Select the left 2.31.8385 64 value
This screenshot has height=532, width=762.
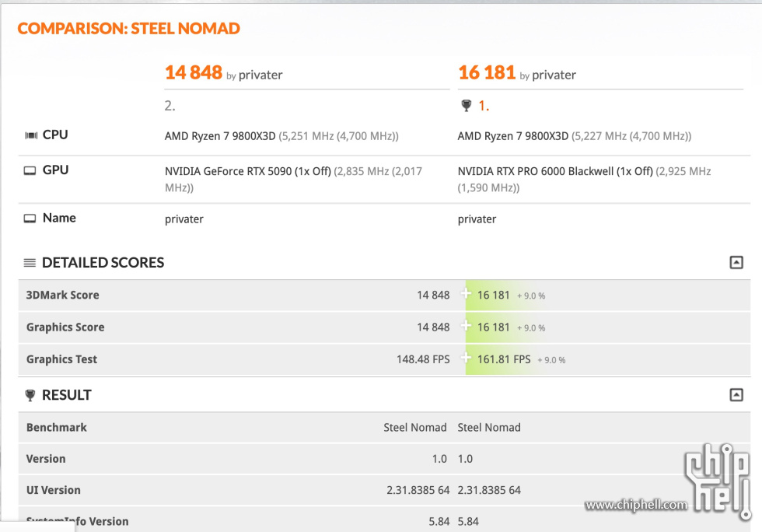coord(418,490)
